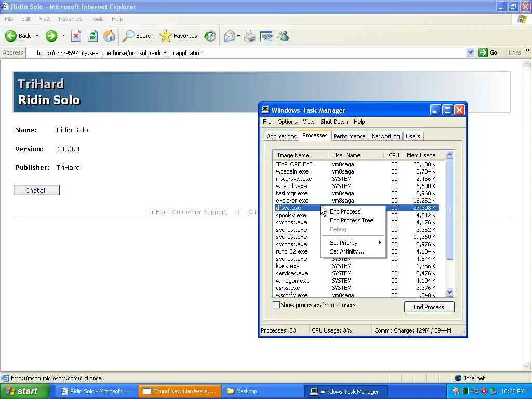This screenshot has height=399, width=532.
Task: Click the Stop page loading icon
Action: click(76, 36)
